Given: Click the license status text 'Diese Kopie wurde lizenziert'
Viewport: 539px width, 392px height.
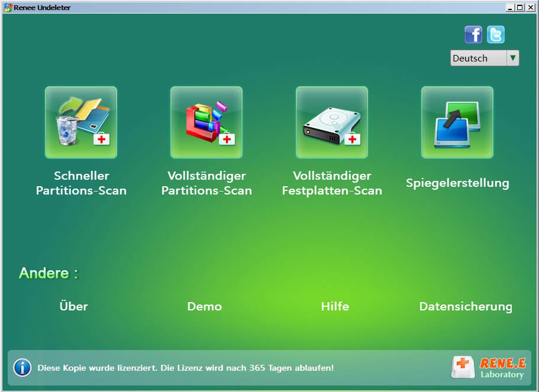Looking at the screenshot, I should pos(97,368).
